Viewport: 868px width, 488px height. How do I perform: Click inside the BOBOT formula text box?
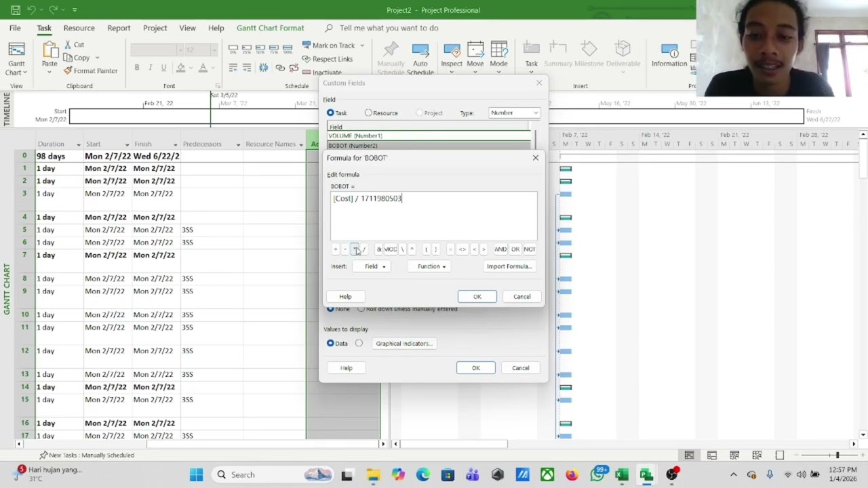tap(433, 216)
